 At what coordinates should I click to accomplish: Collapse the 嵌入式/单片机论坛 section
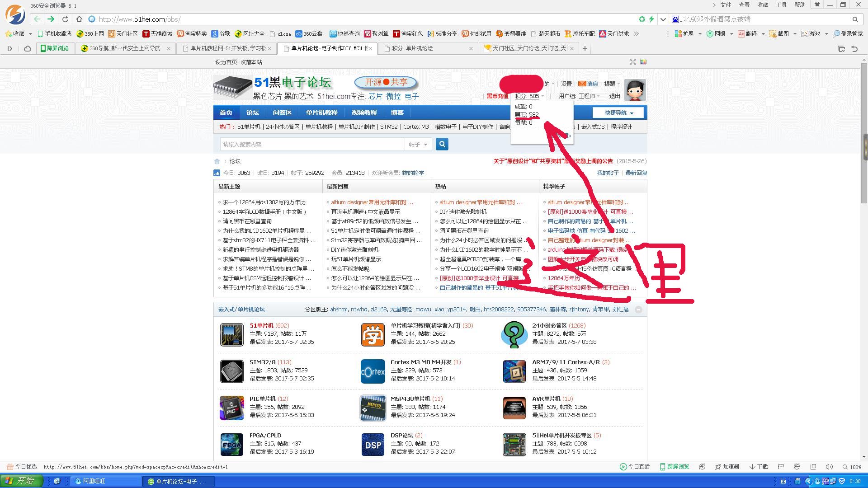click(x=638, y=310)
